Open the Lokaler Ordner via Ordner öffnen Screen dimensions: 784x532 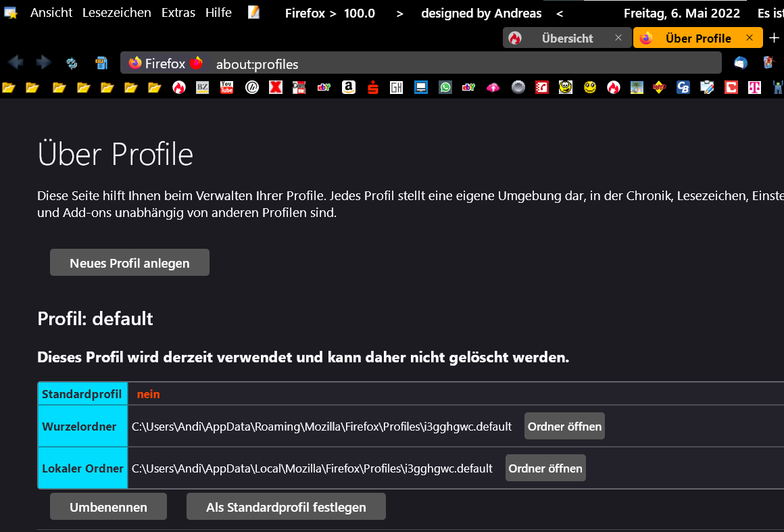click(x=545, y=468)
